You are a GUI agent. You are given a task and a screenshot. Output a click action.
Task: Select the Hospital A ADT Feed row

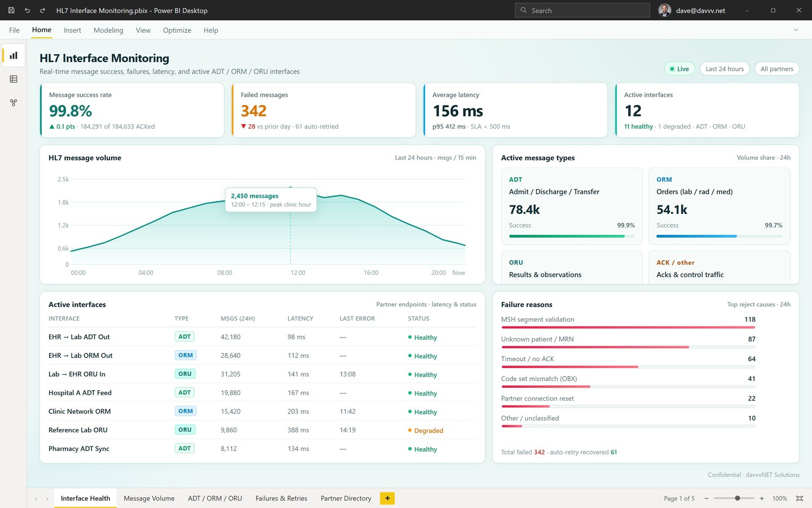pos(262,393)
